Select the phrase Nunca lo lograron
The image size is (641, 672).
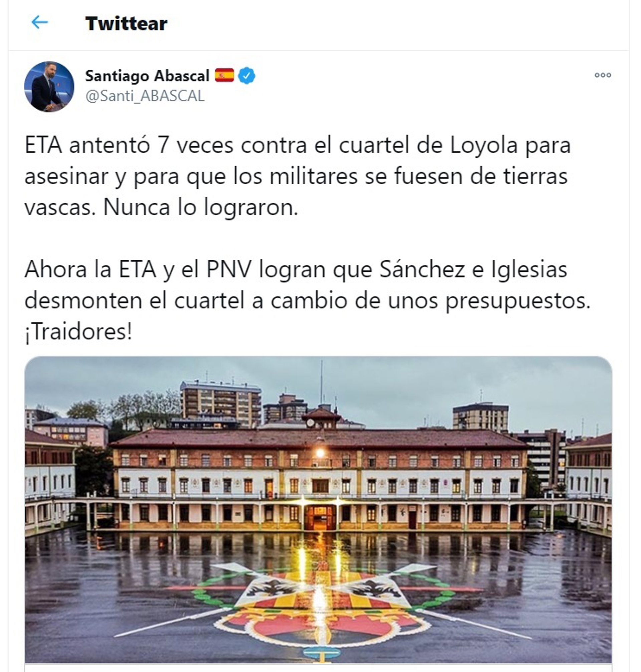pos(201,207)
